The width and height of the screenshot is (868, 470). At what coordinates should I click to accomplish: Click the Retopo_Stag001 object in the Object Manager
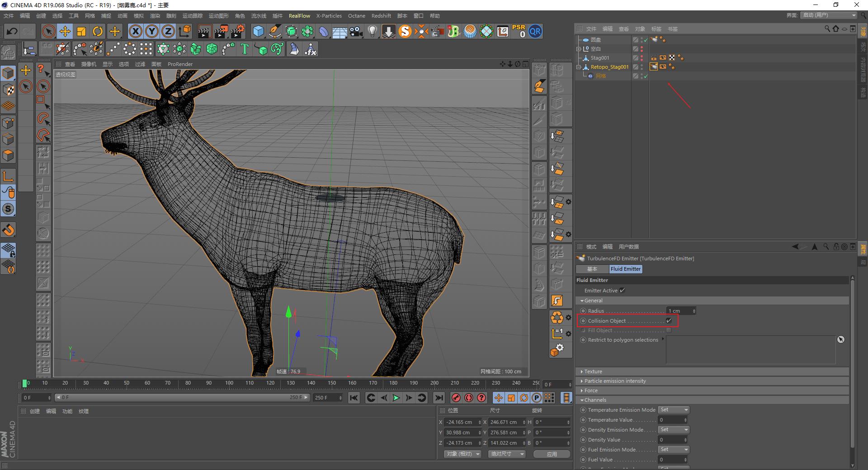[609, 66]
